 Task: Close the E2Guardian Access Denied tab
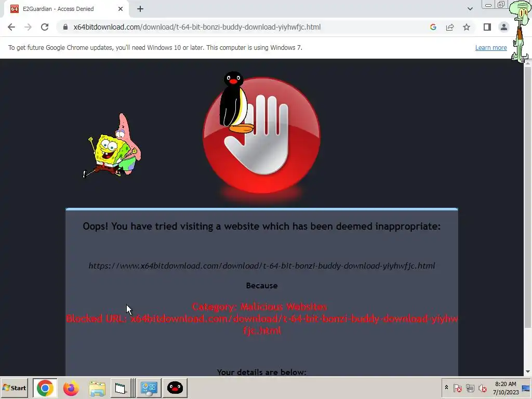(121, 9)
